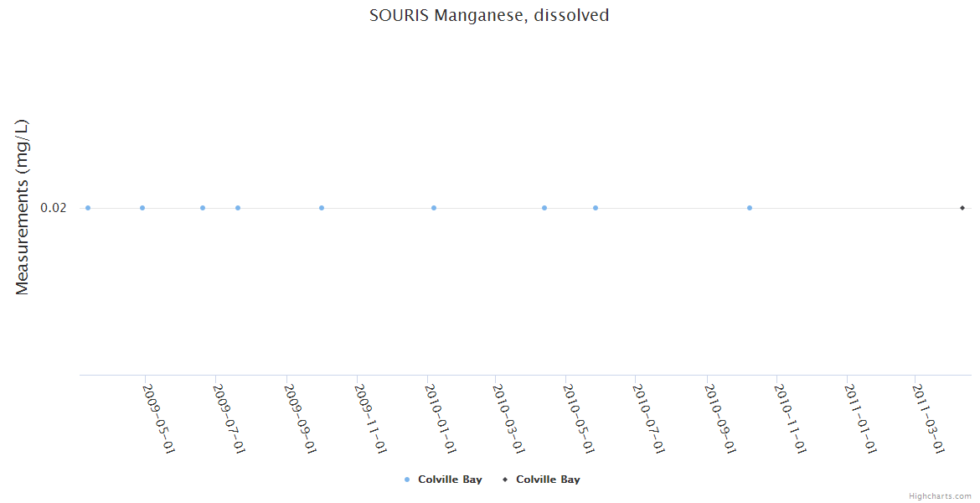Click the 2011-01-01 x-axis date label
Screen dimensions: 980x503
(860, 418)
